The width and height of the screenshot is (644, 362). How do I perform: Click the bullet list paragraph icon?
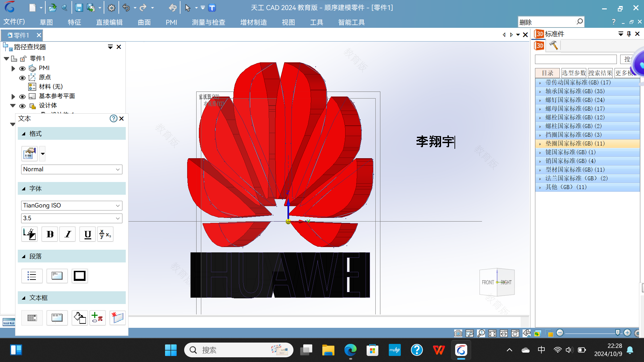32,276
